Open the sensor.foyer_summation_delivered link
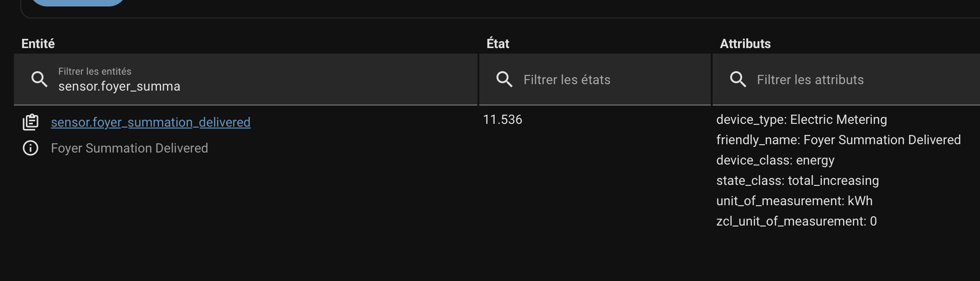 151,122
